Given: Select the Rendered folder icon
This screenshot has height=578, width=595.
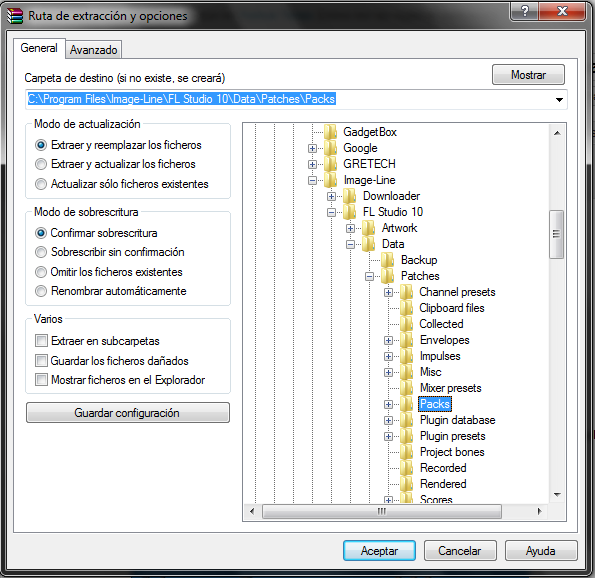Looking at the screenshot, I should [x=406, y=484].
